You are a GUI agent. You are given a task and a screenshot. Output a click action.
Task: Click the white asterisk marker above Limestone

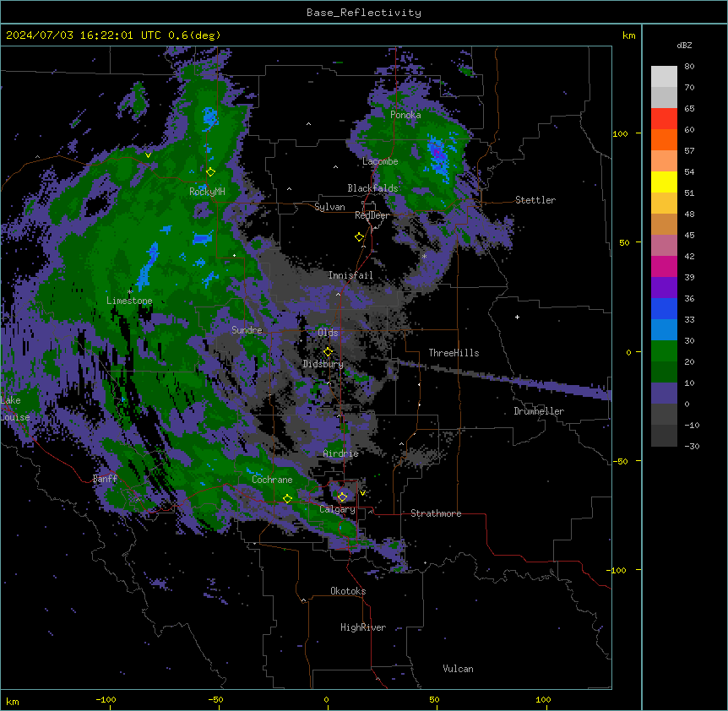click(x=129, y=292)
